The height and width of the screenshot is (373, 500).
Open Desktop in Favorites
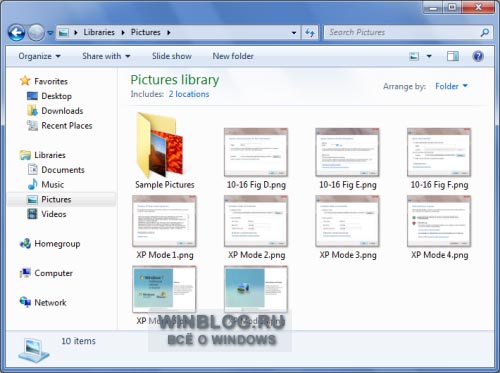coord(56,96)
